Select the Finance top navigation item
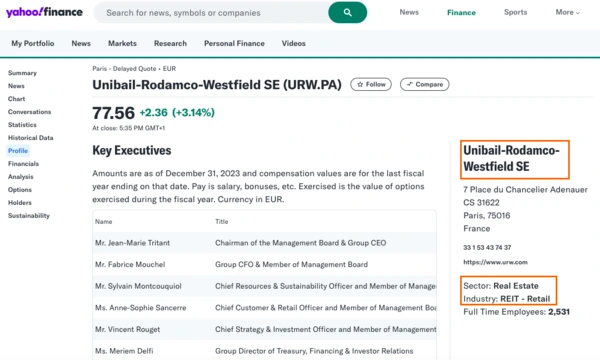 461,13
